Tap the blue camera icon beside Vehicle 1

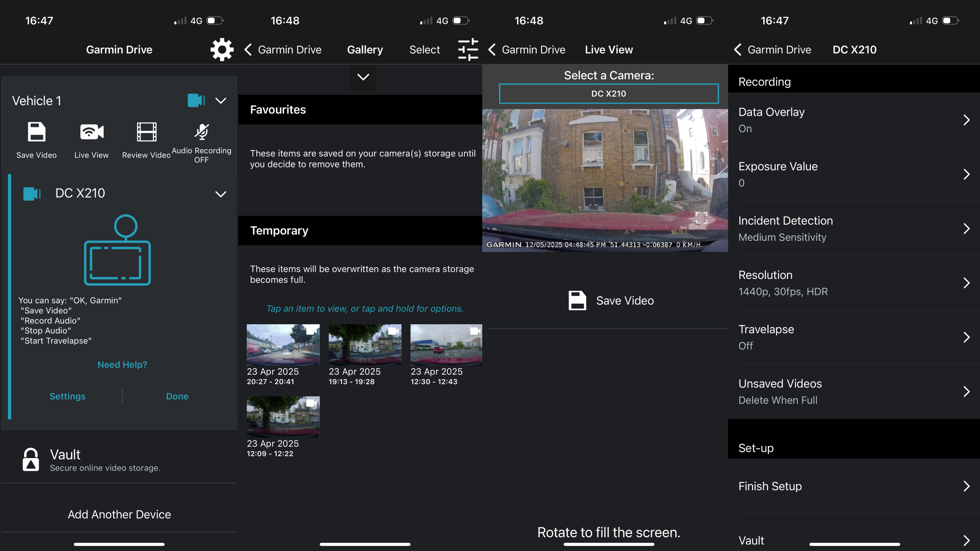196,100
